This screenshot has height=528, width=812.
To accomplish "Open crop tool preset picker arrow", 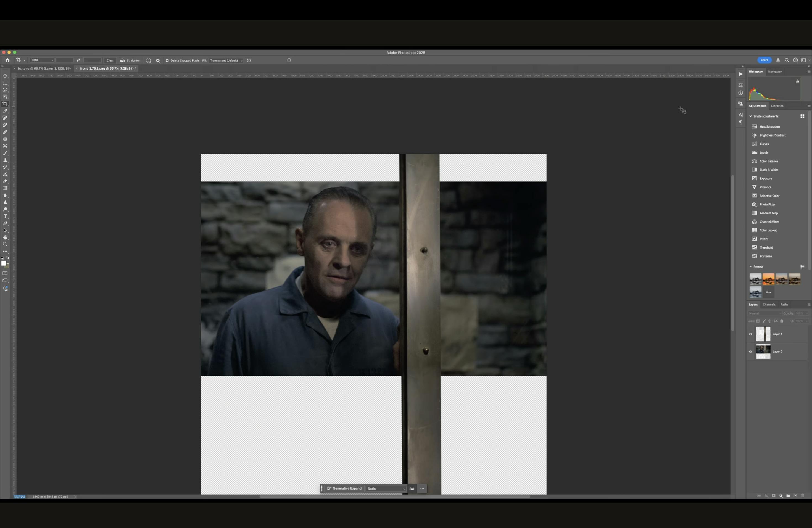I will [x=24, y=60].
